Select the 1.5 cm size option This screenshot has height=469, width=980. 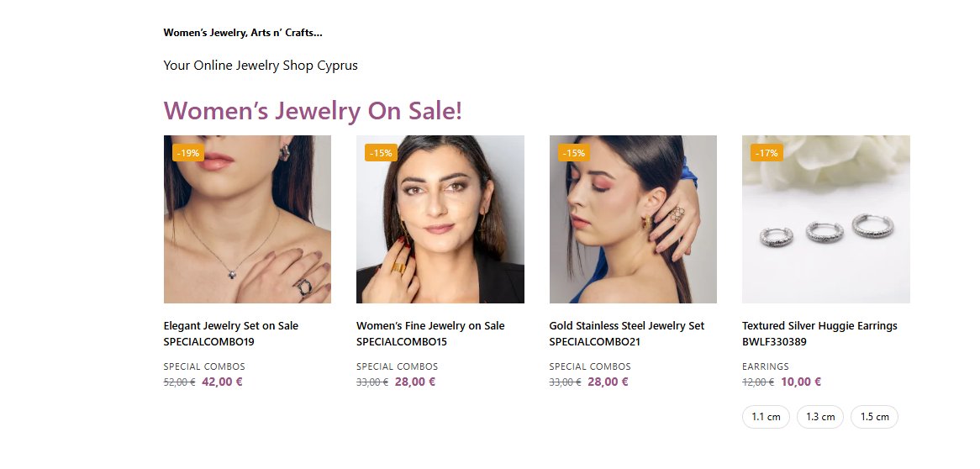874,417
